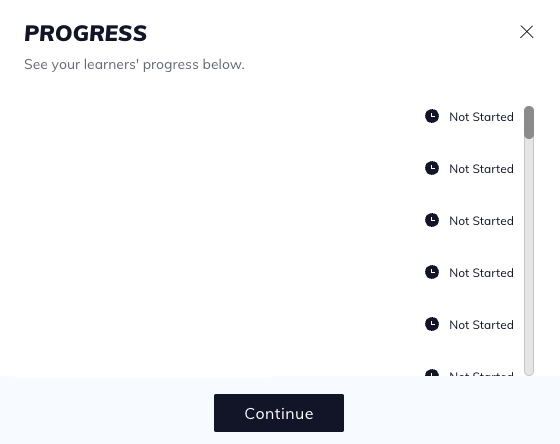Click the scrollbar thumb in the learner list
Screen dimensions: 560x444
tap(529, 122)
